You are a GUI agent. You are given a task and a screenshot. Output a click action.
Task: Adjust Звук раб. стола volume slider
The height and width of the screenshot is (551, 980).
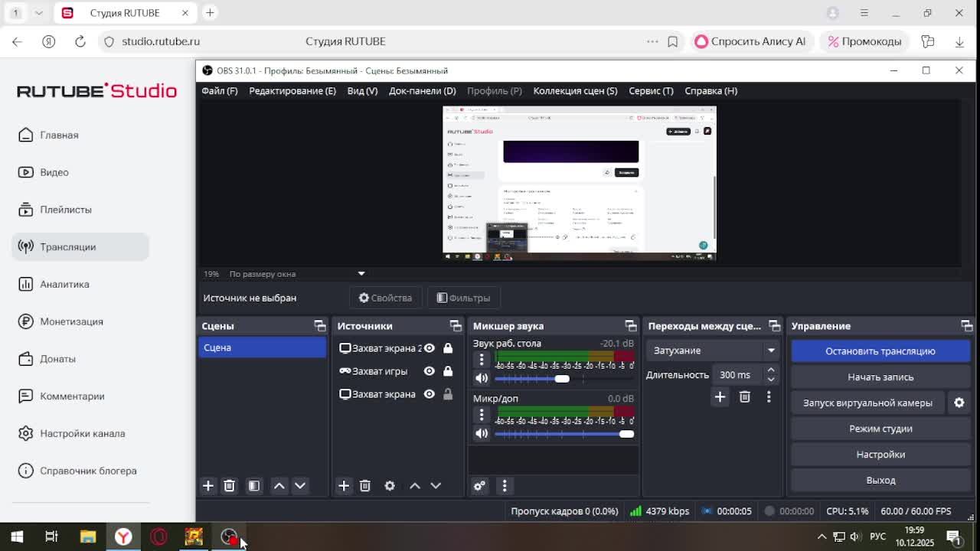[562, 379]
